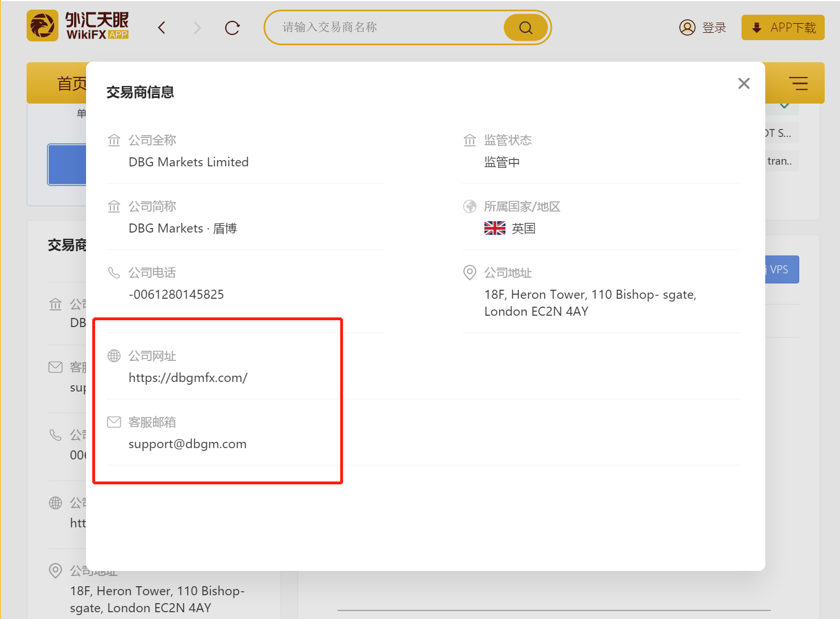Click the 公司网址 label
The height and width of the screenshot is (619, 840).
152,356
